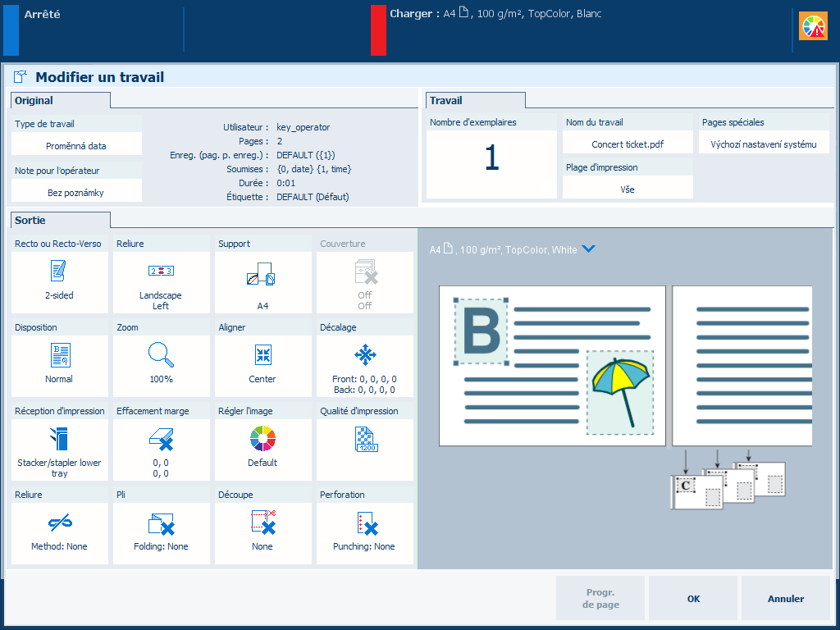This screenshot has height=630, width=840.
Task: Click the first page preview thumbnail
Action: [551, 366]
